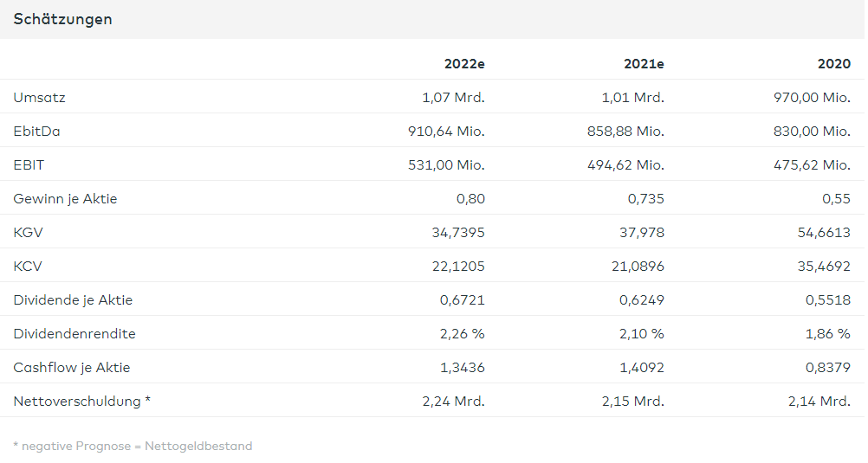
Task: Click the 2021e EbitDa value 858,88 Mio.
Action: [x=625, y=132]
